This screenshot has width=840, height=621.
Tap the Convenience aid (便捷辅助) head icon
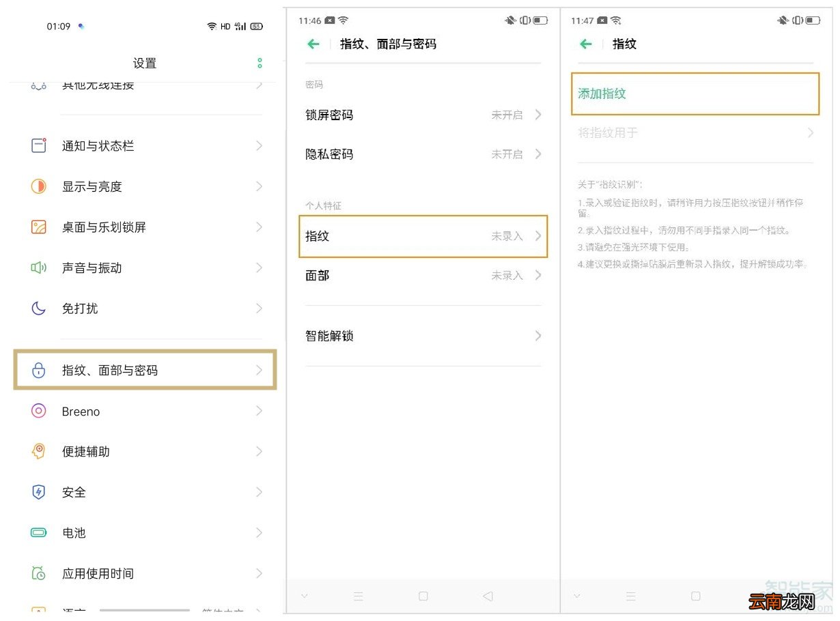[39, 451]
